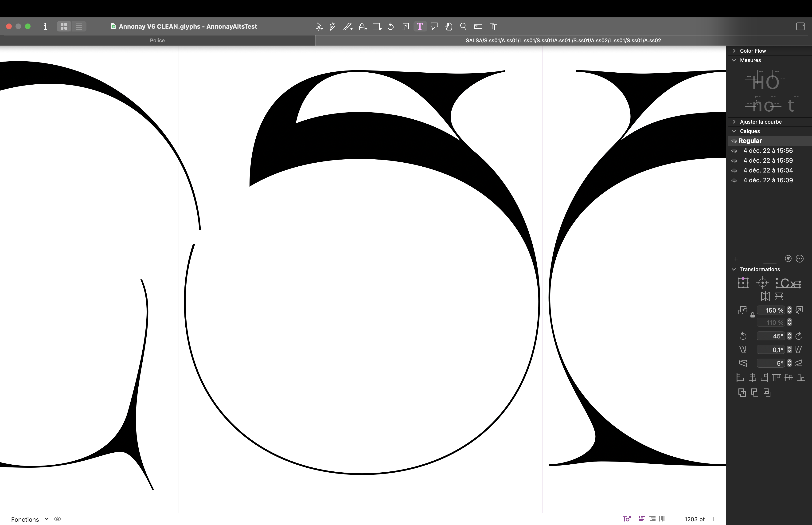Screen dimensions: 812x525
Task: Add a new layer with plus button
Action: 736,259
